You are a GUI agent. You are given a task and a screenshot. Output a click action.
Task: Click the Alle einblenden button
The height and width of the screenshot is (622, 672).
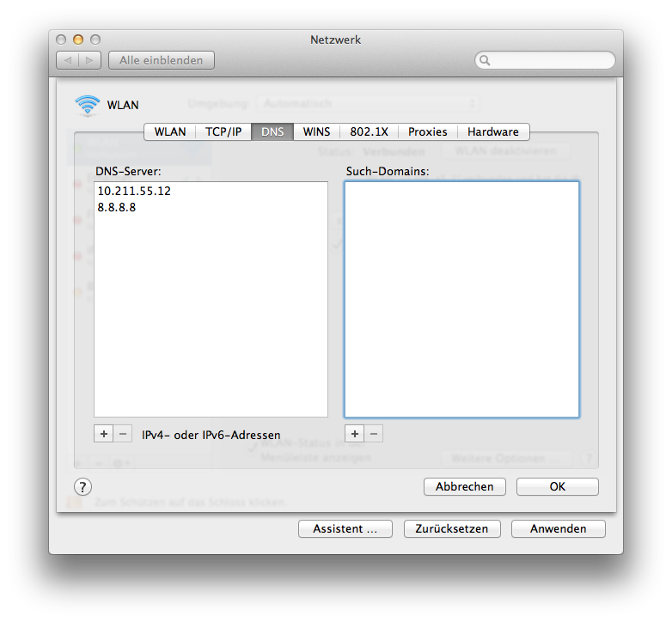coord(162,60)
